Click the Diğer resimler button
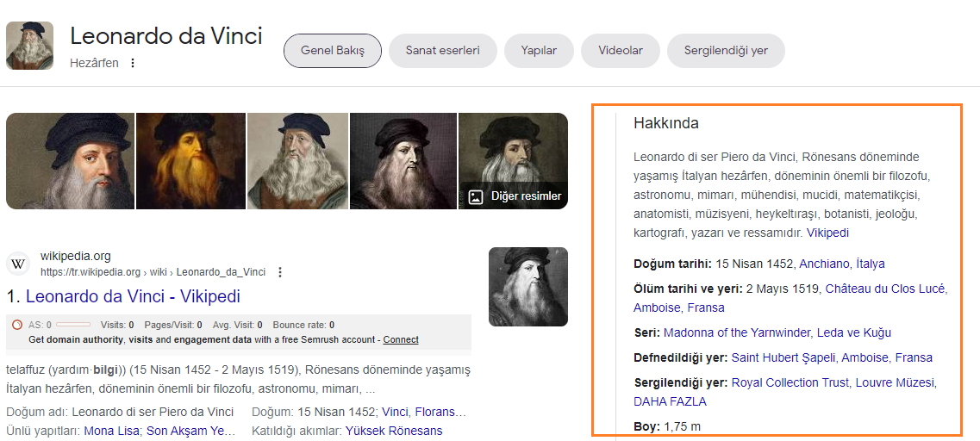Screen dimensions: 980x441 (x=515, y=196)
